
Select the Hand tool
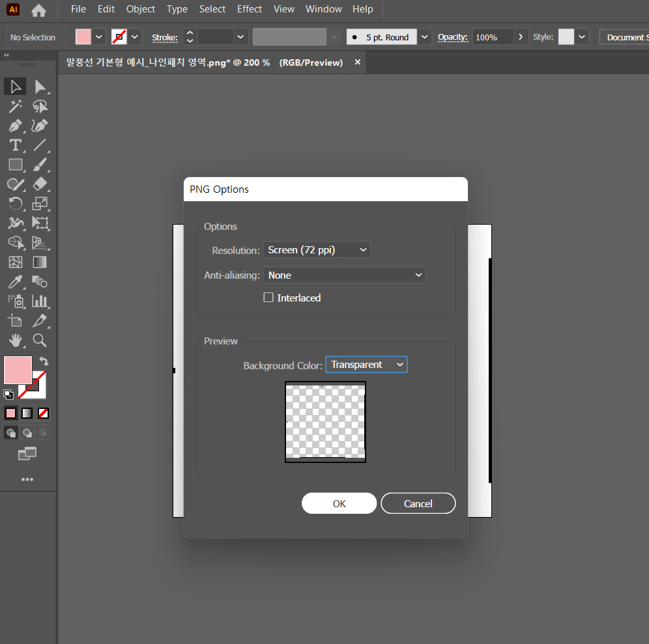16,340
